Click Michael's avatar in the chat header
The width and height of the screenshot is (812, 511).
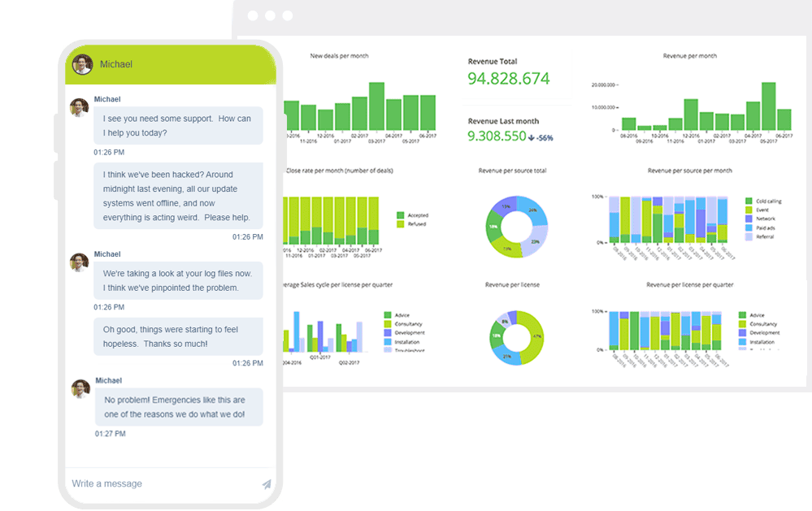point(82,64)
